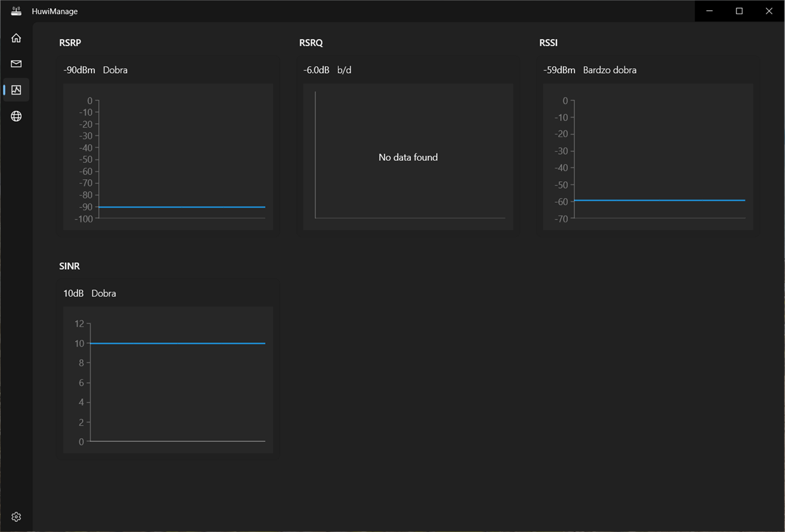The height and width of the screenshot is (532, 785).
Task: Click the RSRP heading
Action: (x=70, y=43)
